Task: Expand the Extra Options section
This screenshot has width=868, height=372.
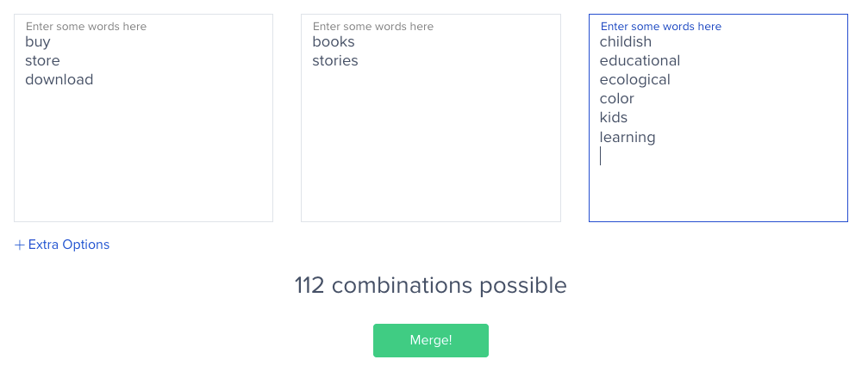Action: [68, 245]
